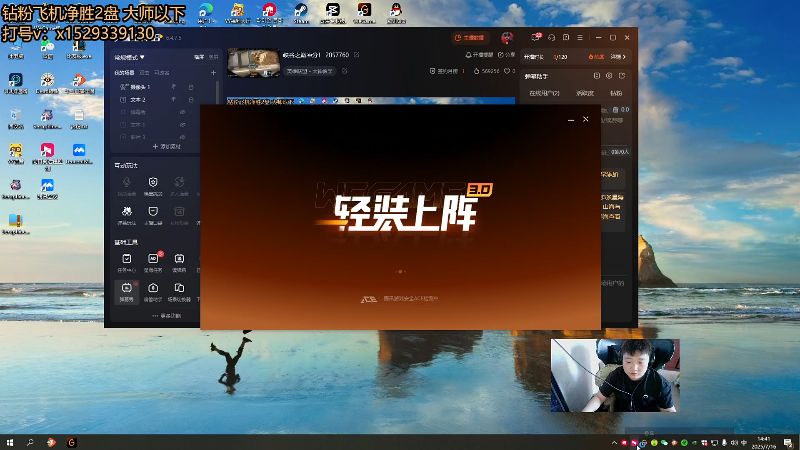Viewport: 800px width, 450px height.
Task: Open the orange broadcaster data button
Action: pyautogui.click(x=469, y=38)
